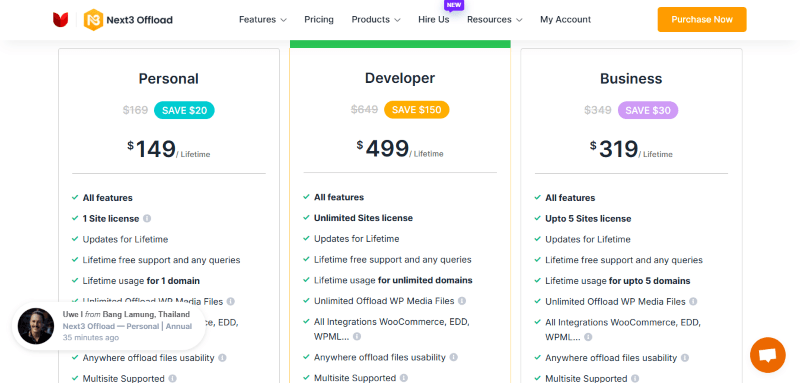
Task: Click the Developer plan heading
Action: [x=400, y=78]
